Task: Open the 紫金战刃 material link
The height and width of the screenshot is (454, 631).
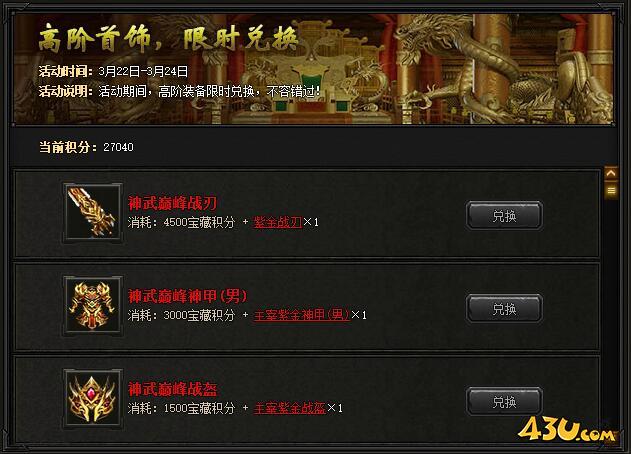Action: tap(277, 222)
